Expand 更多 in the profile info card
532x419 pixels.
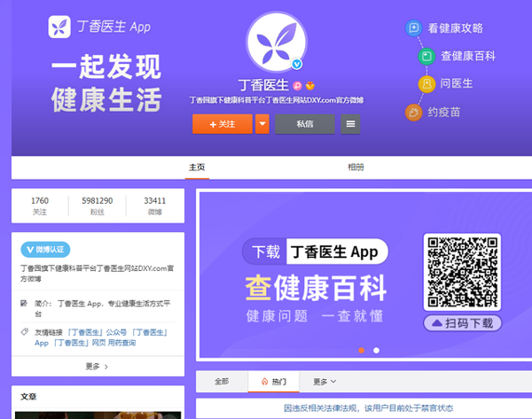point(97,367)
